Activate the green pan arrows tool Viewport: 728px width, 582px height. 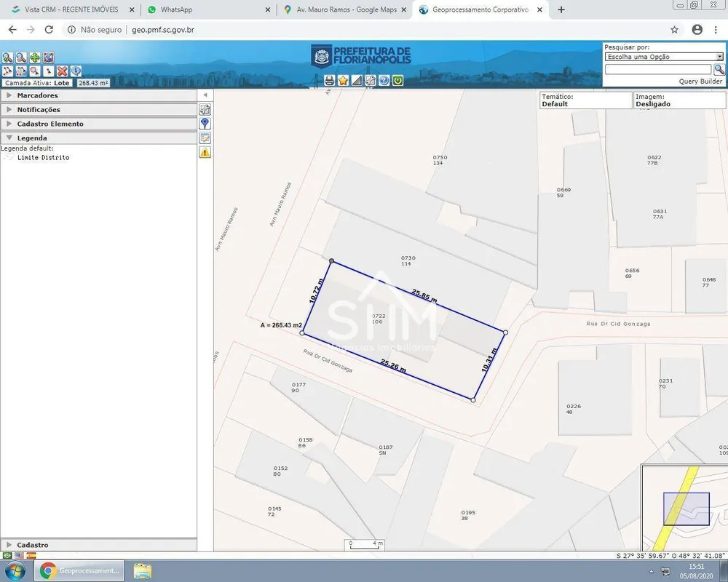(35, 57)
